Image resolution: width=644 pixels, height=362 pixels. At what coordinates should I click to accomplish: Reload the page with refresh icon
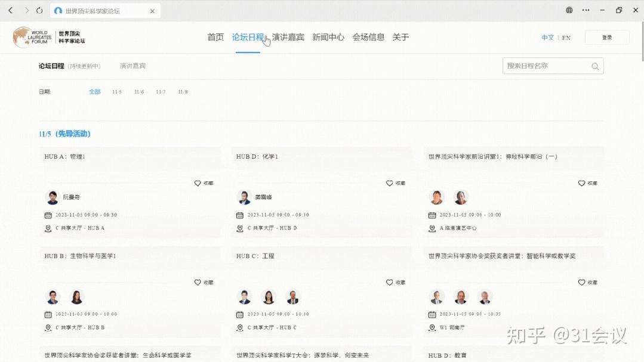39,10
